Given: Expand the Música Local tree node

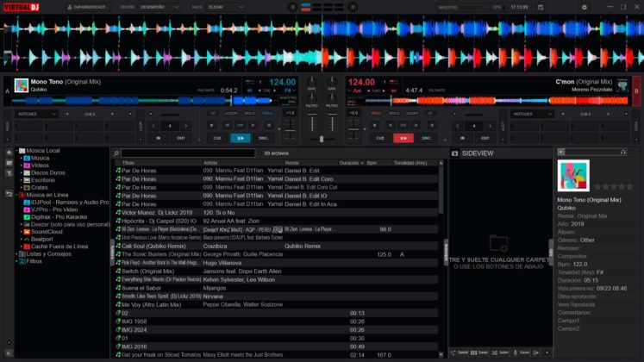Looking at the screenshot, I should click(17, 151).
